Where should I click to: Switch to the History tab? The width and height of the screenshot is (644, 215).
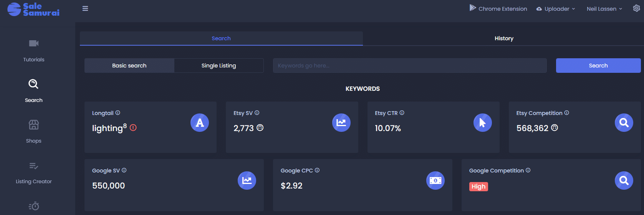(504, 38)
